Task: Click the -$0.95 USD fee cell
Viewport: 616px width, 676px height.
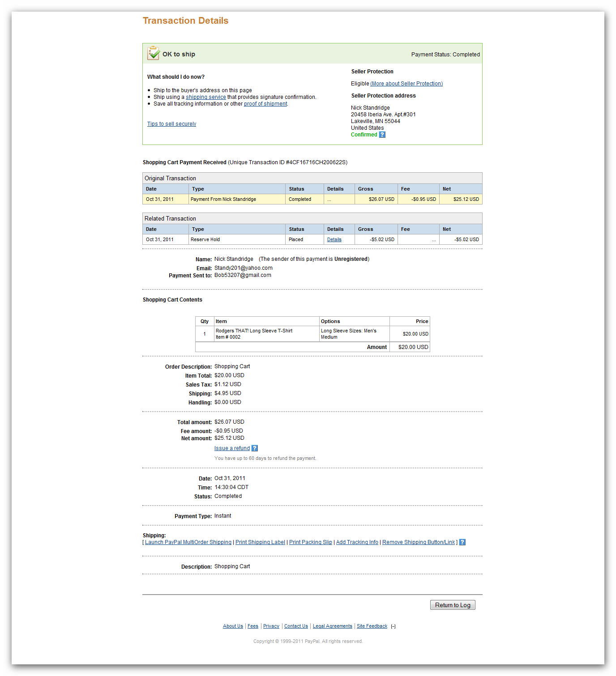Action: pyautogui.click(x=419, y=200)
